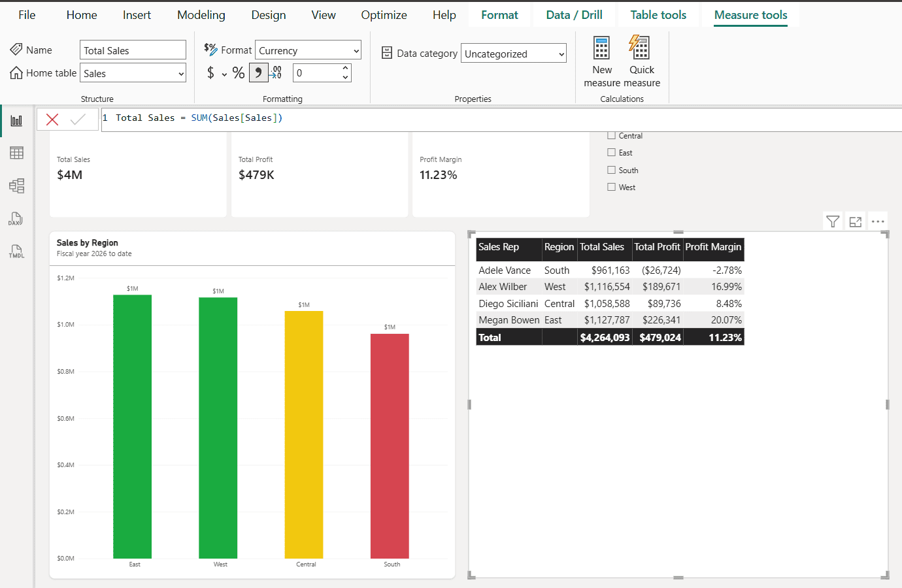The image size is (902, 588).
Task: Open the Table tools tab
Action: 658,15
